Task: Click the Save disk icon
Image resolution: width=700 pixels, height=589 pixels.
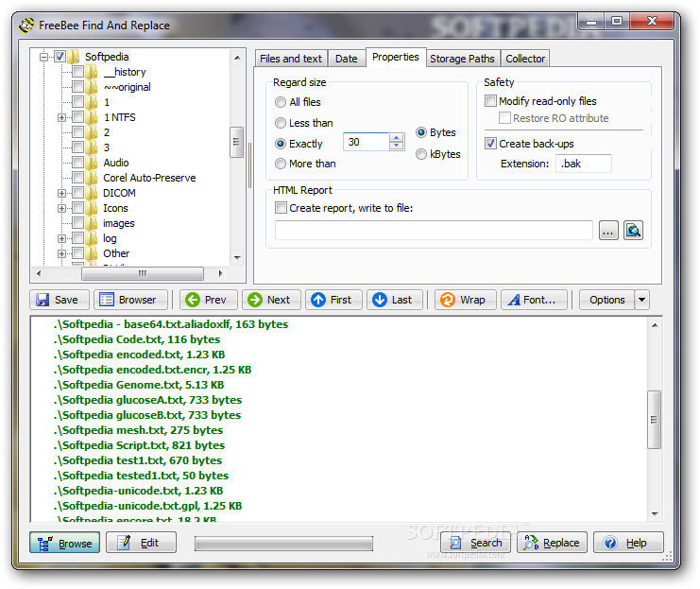Action: point(43,300)
